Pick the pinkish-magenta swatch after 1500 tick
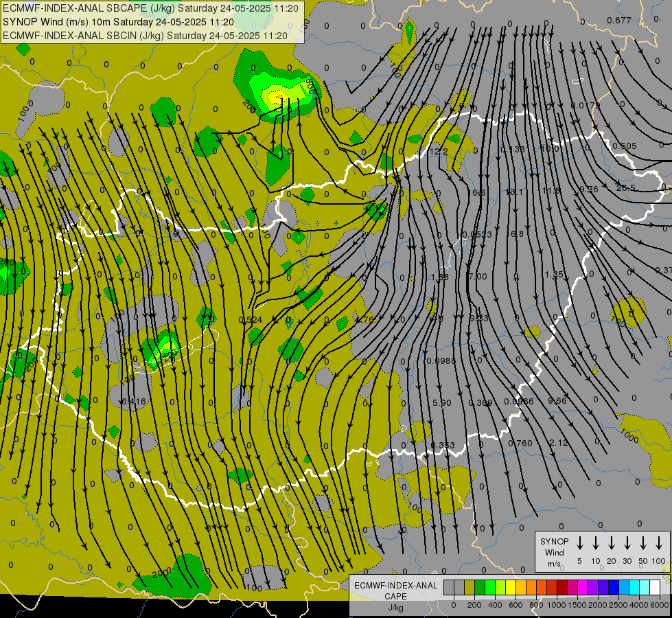Viewport: 672px width, 618px height. coord(572,587)
